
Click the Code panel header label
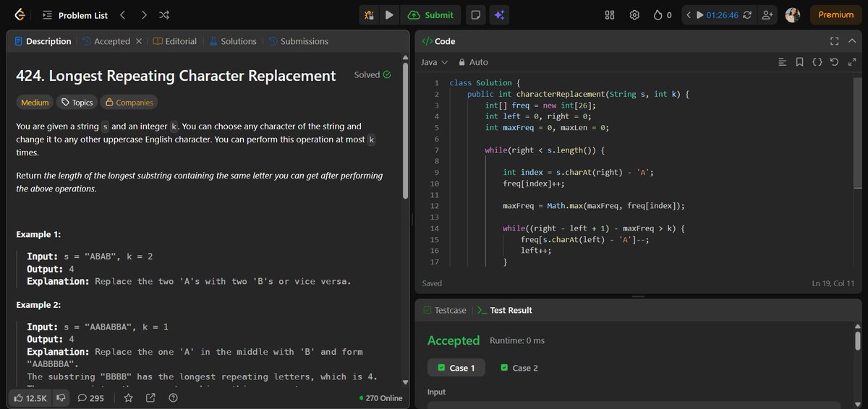tap(438, 41)
